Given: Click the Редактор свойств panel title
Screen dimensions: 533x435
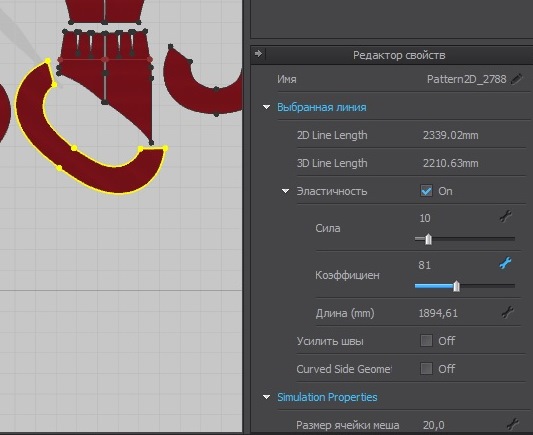Looking at the screenshot, I should (399, 55).
